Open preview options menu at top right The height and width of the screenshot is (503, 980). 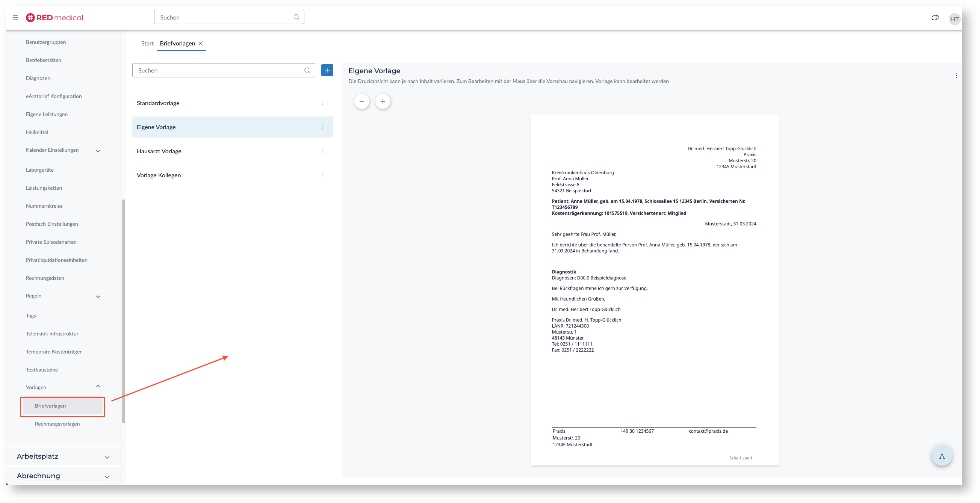956,76
